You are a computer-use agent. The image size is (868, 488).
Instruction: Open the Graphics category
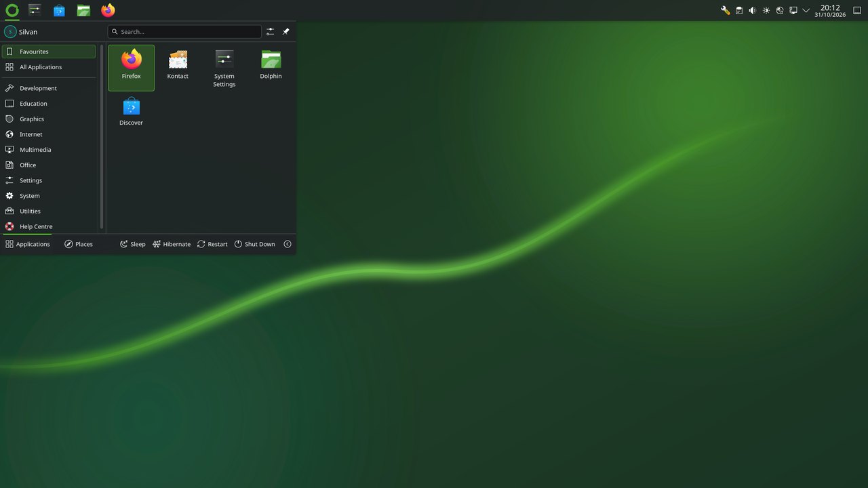point(49,119)
